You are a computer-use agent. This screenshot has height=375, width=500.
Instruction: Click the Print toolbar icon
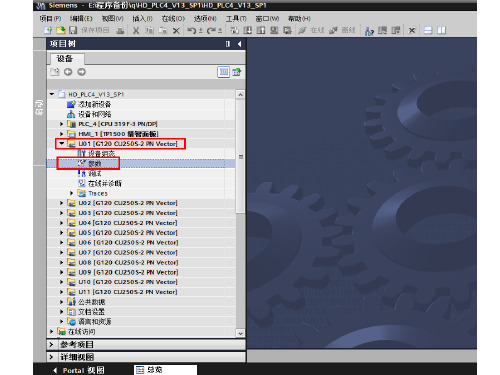click(x=120, y=31)
